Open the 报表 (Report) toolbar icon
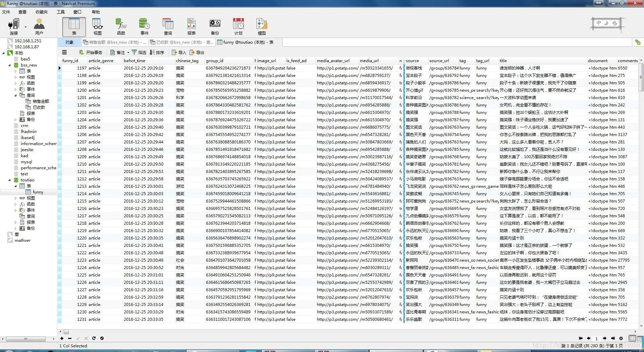The width and height of the screenshot is (644, 352). coord(192,27)
